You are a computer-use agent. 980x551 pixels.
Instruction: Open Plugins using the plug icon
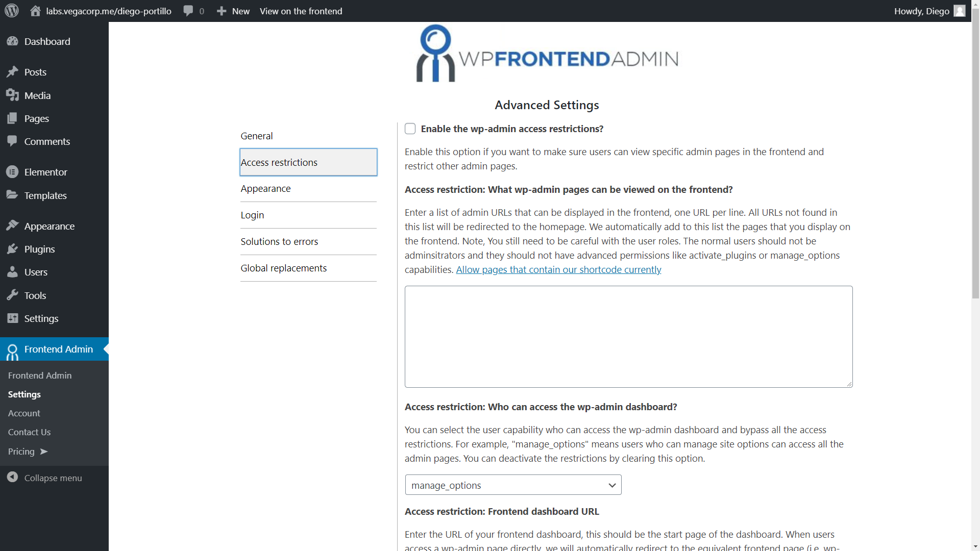pos(12,249)
